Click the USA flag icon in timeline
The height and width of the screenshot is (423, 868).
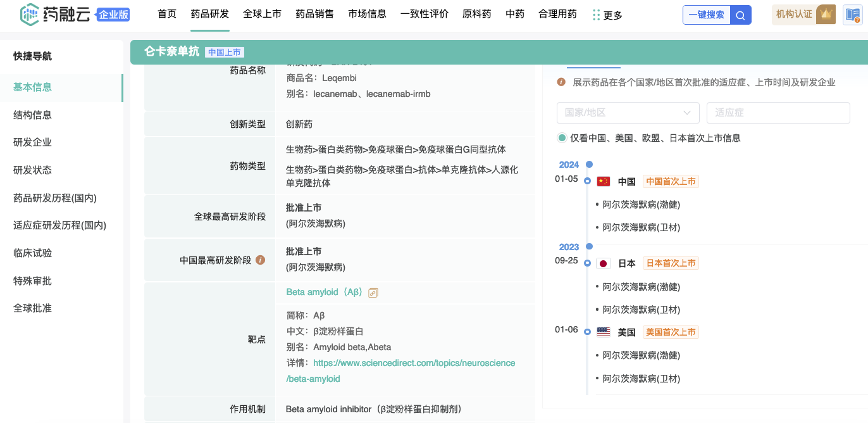coord(604,332)
